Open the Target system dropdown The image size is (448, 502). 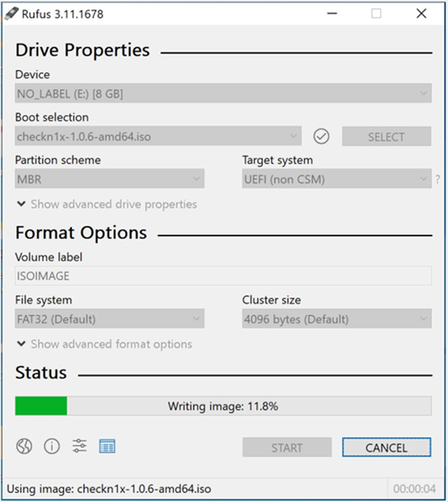point(336,179)
